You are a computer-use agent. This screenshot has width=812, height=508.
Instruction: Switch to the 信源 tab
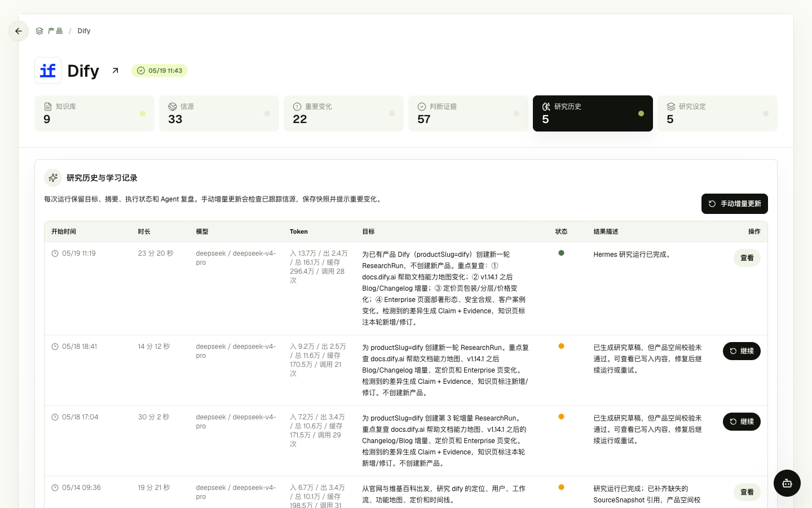pyautogui.click(x=219, y=113)
